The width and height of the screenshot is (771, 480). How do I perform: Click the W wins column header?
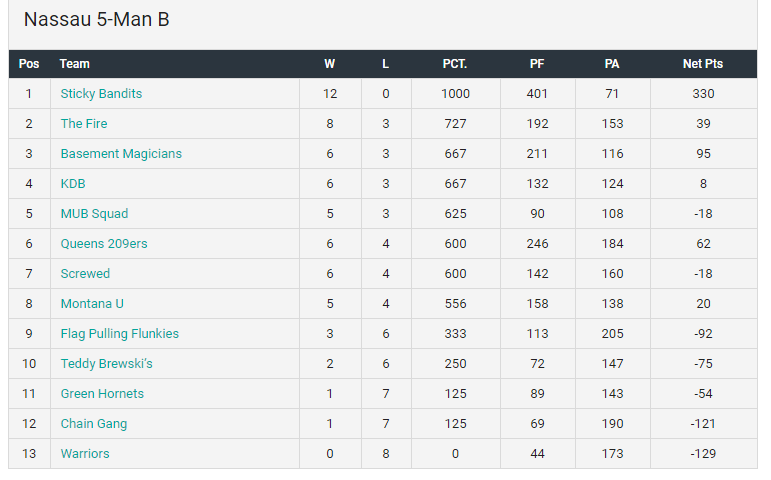pos(330,64)
